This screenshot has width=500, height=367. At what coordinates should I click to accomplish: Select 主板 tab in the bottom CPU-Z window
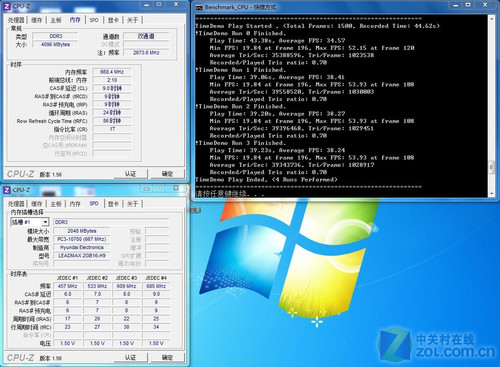pyautogui.click(x=56, y=204)
